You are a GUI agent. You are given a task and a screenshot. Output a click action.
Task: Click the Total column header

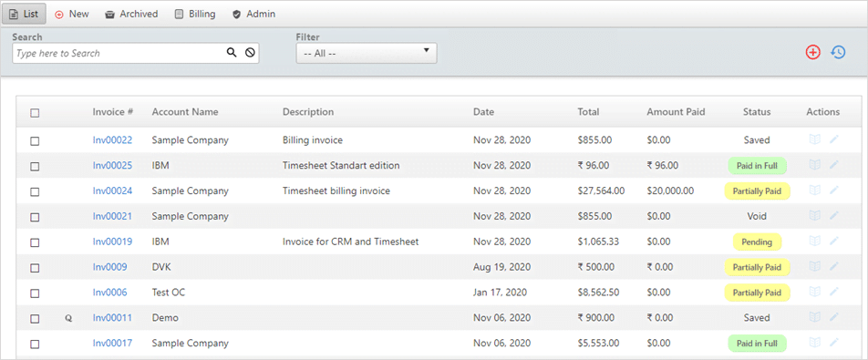[x=588, y=112]
